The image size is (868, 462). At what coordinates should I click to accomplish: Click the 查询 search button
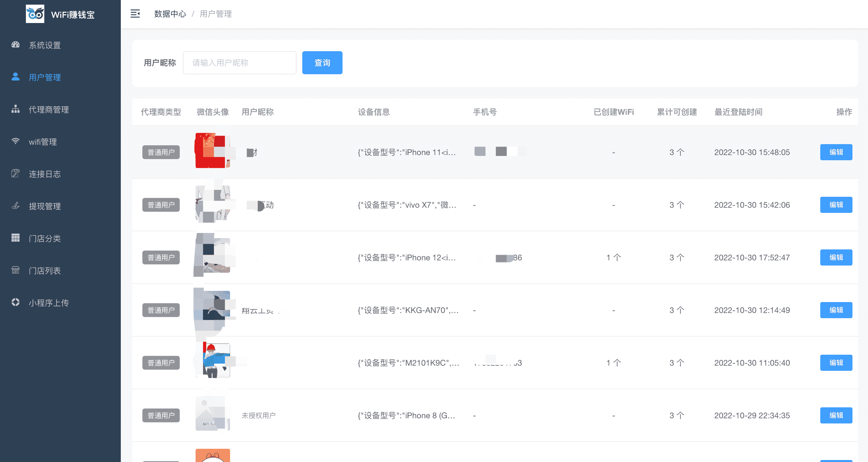point(322,63)
